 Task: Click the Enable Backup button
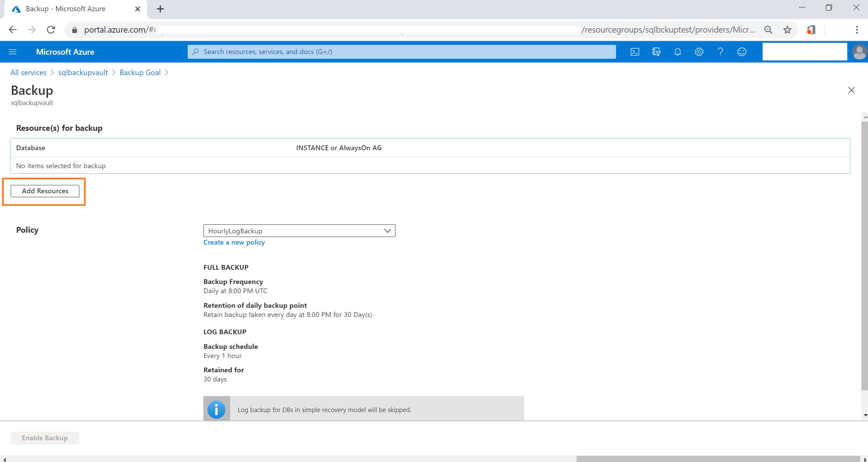pyautogui.click(x=44, y=437)
